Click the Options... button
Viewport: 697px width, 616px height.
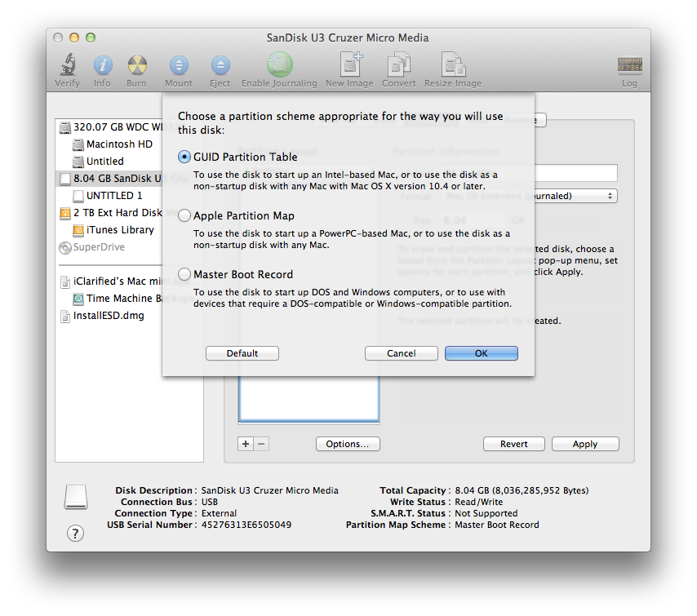click(348, 444)
